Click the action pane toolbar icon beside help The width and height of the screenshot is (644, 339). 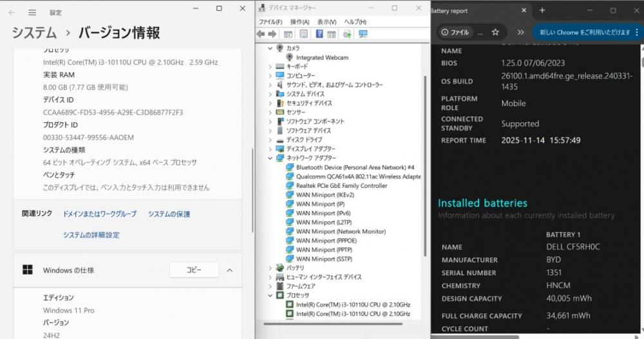click(332, 34)
